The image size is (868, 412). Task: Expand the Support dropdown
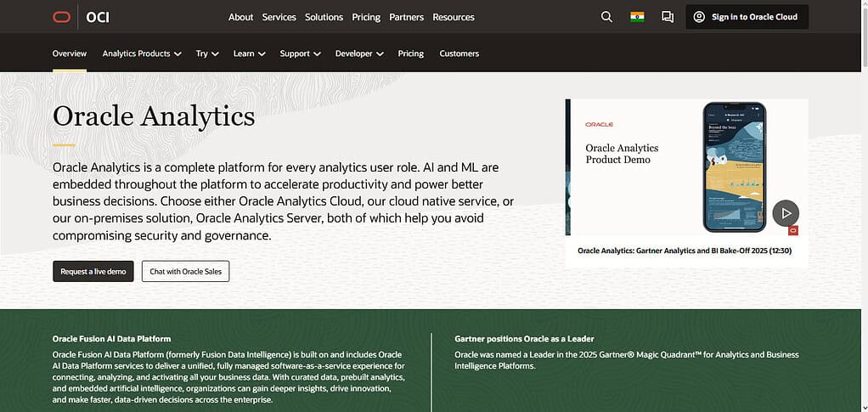point(300,54)
